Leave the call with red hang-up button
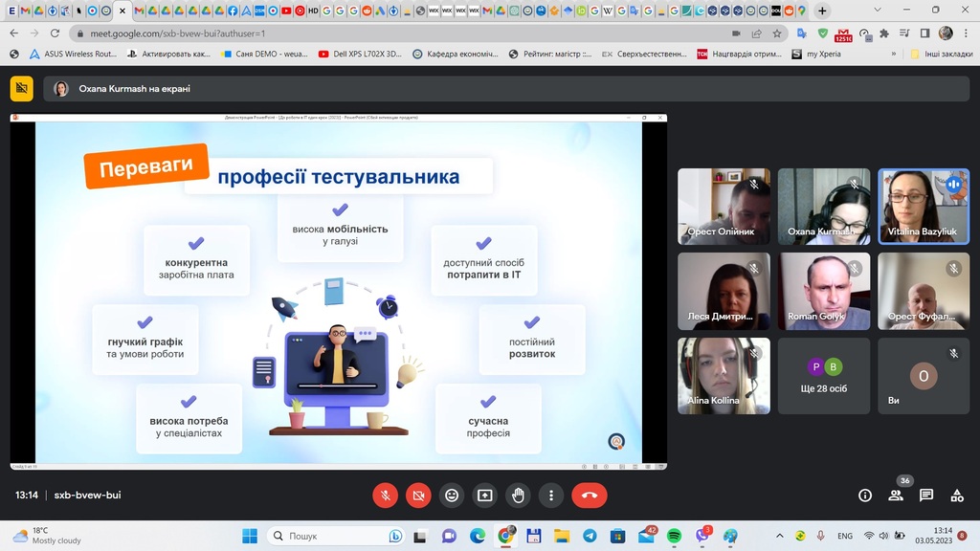980x551 pixels. [x=589, y=496]
